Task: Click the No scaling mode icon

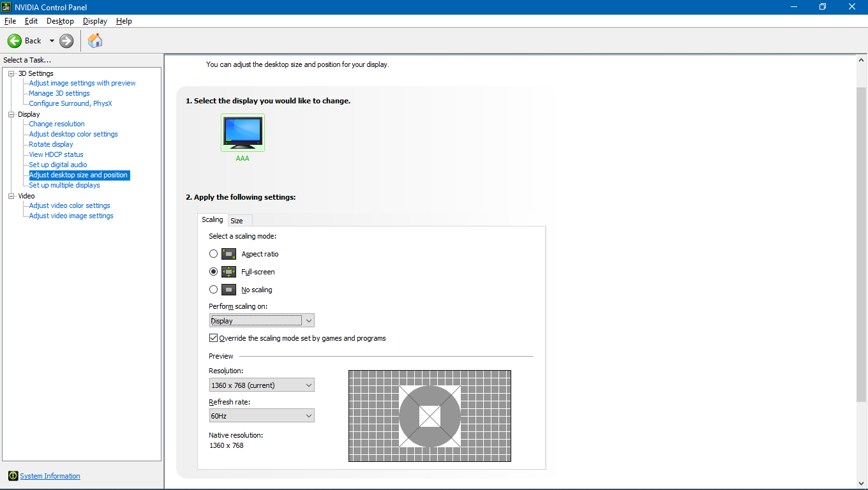Action: (x=228, y=290)
